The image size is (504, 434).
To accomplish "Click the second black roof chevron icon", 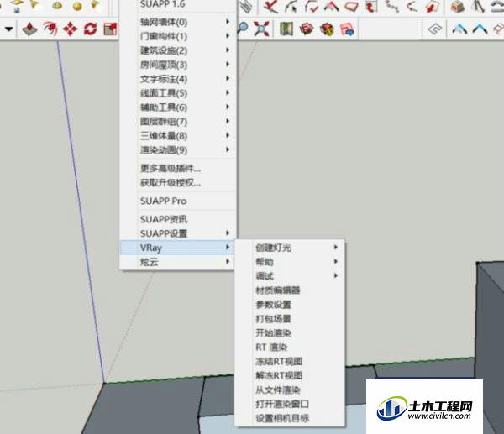I will point(480,29).
